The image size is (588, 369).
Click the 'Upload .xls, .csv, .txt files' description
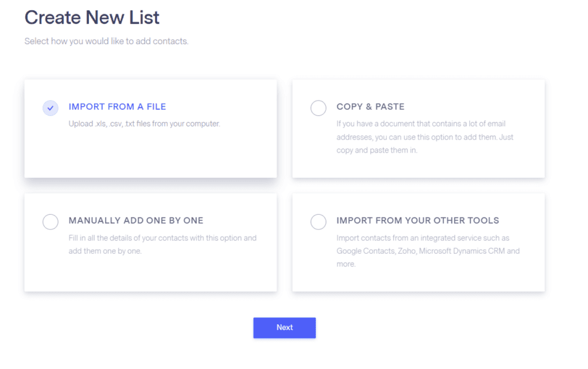tap(144, 123)
